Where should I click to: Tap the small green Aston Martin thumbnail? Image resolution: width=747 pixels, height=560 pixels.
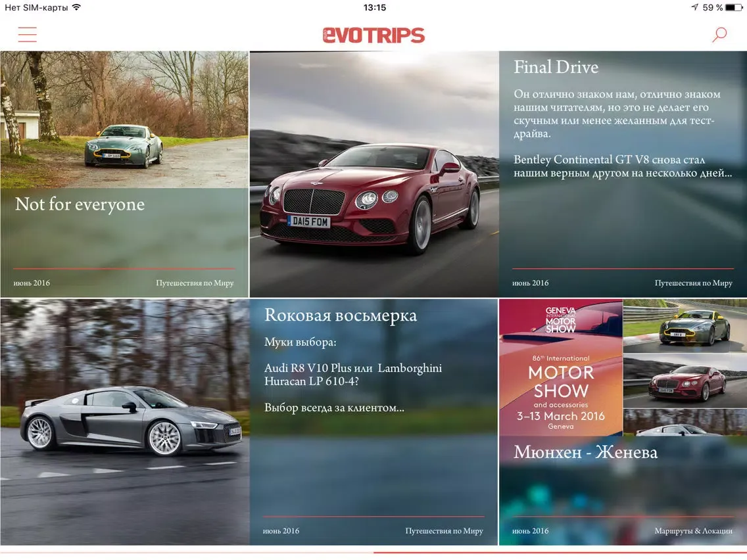[685, 326]
